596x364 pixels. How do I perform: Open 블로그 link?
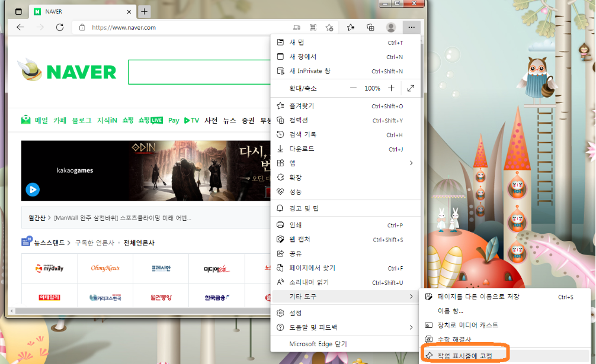[82, 120]
